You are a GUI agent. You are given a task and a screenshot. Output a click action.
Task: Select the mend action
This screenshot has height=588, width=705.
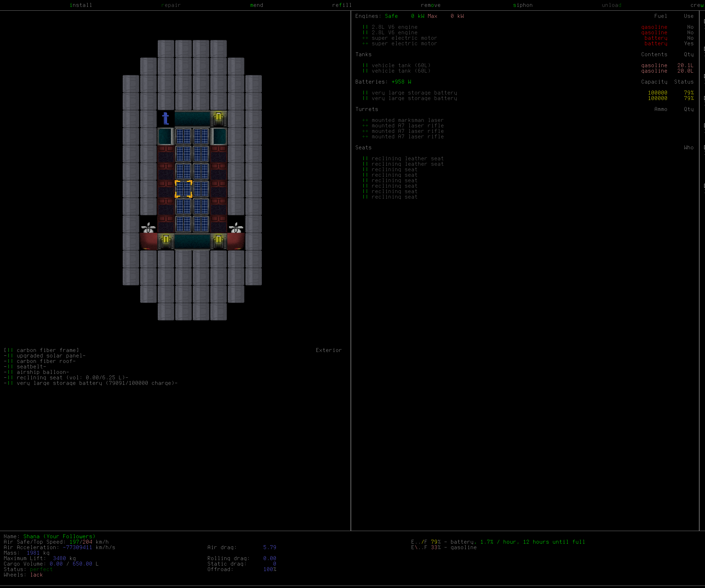coord(256,5)
